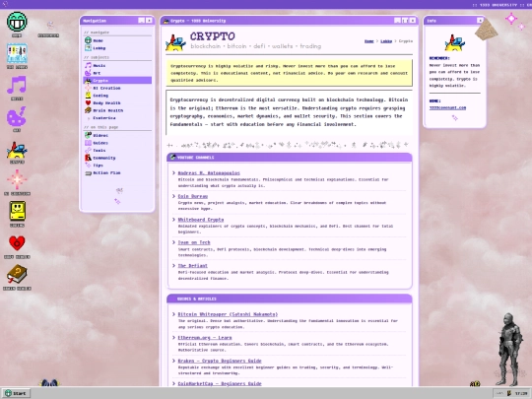Click the "// on this page" Navigation heading
Image resolution: width=532 pixels, height=399 pixels.
pos(101,127)
